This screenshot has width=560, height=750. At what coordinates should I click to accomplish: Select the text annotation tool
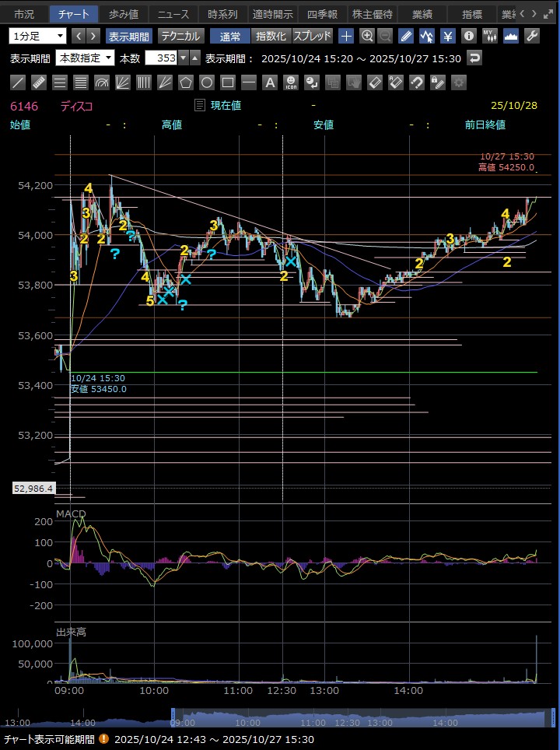(270, 82)
